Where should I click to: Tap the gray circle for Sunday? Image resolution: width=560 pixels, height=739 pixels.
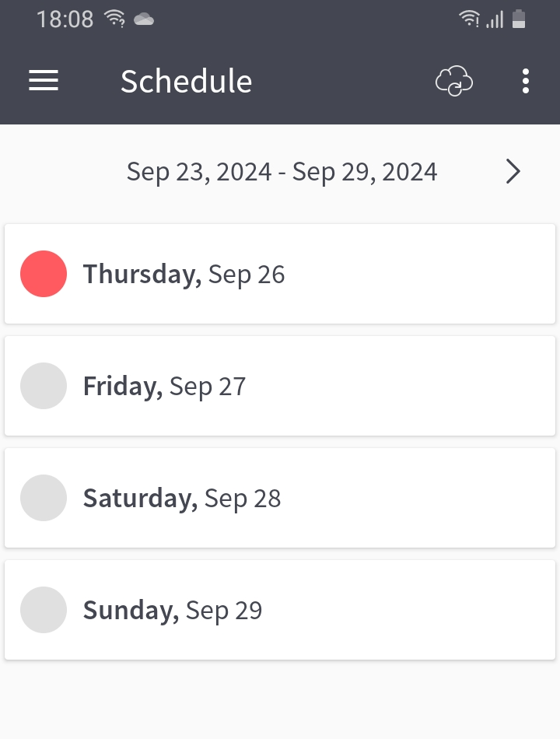[x=44, y=610]
